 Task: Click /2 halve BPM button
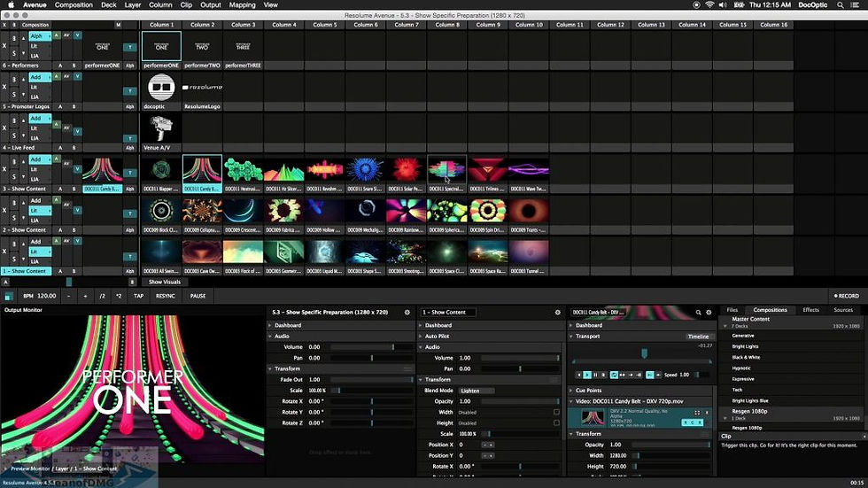coord(103,296)
